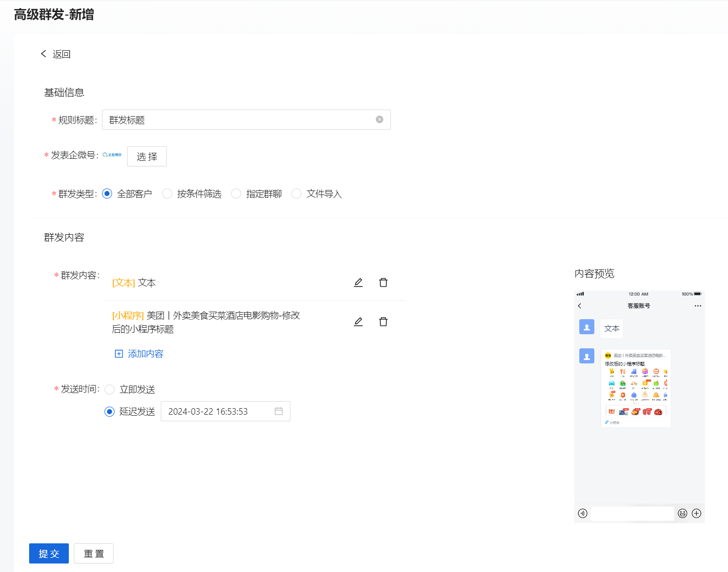
Task: Choose the 延迟发送 radio option
Action: 110,412
